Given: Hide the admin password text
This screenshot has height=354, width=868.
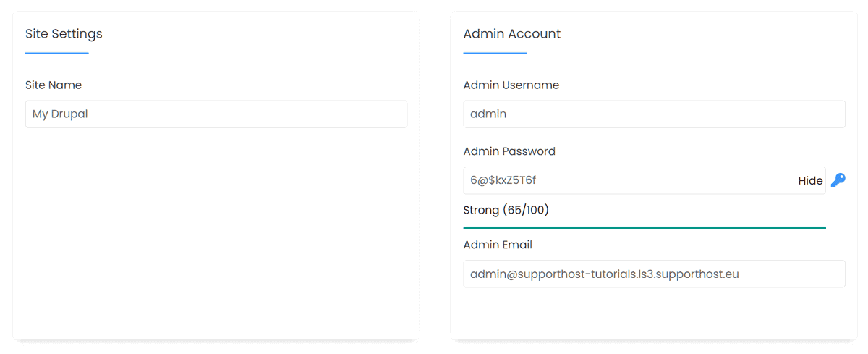Looking at the screenshot, I should coord(810,181).
